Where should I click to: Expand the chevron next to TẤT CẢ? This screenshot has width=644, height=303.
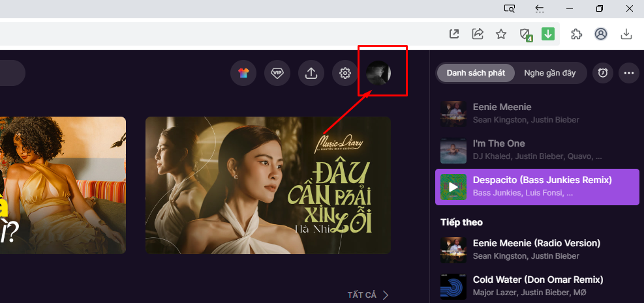pos(385,295)
